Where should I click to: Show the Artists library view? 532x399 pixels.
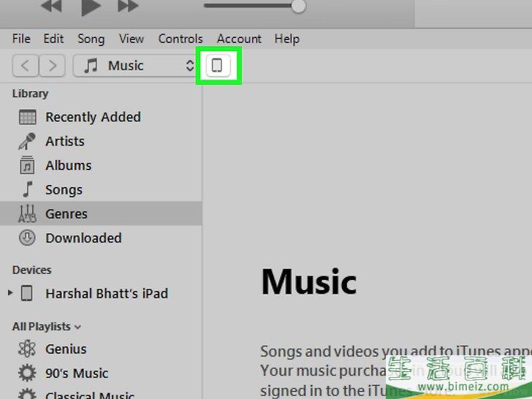tap(65, 141)
